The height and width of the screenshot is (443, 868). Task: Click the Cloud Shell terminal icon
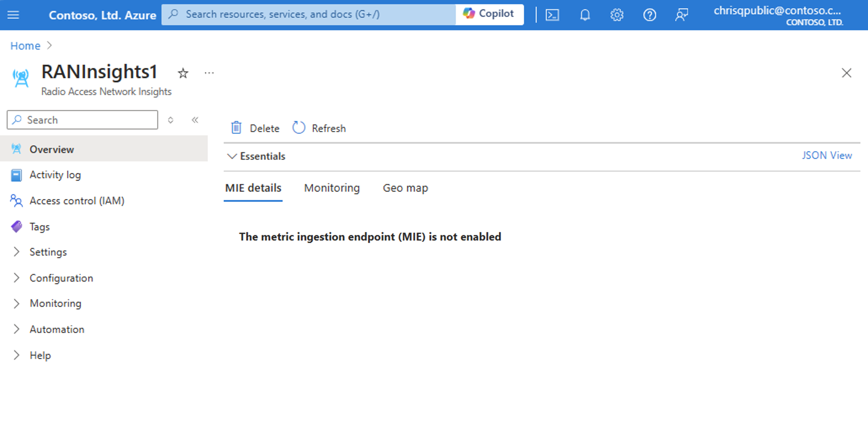tap(553, 14)
